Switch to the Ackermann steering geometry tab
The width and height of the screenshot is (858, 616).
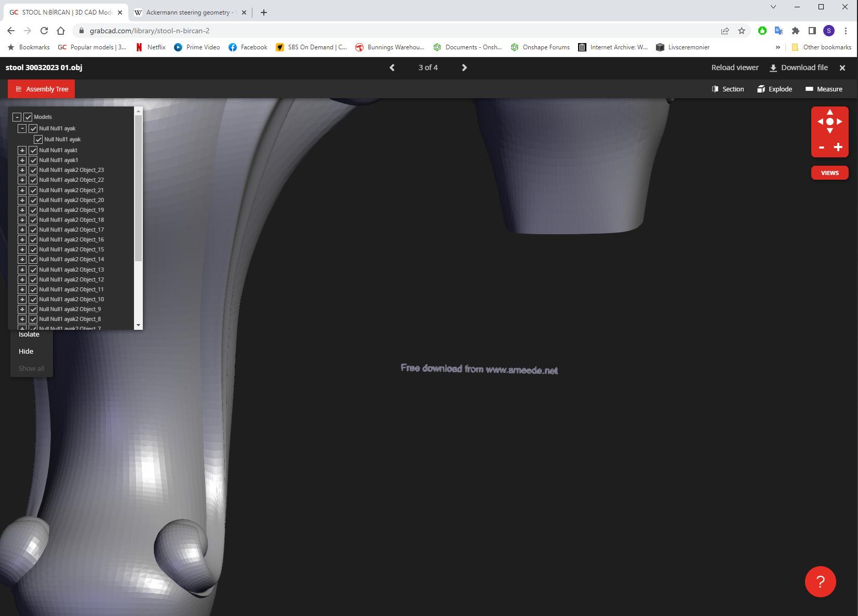pos(189,12)
